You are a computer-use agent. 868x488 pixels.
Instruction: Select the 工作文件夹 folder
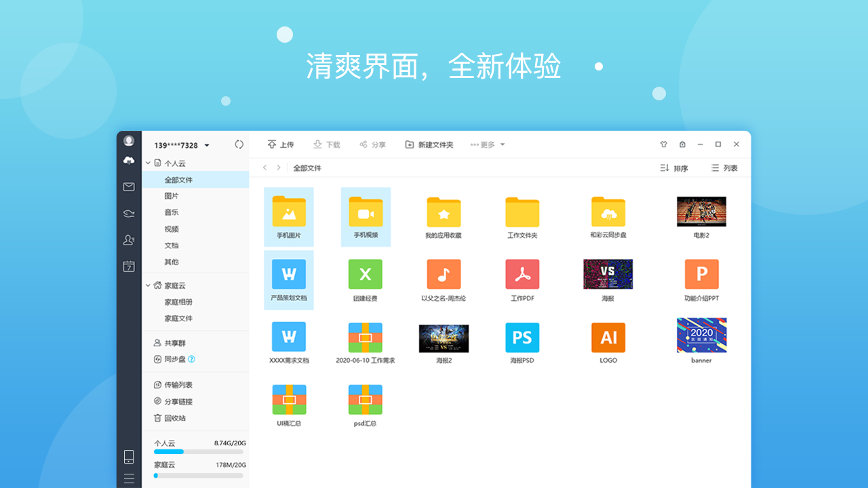click(522, 217)
